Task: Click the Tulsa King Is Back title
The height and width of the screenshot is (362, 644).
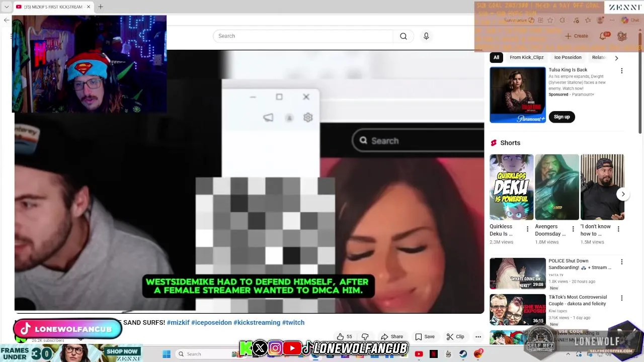Action: (568, 70)
